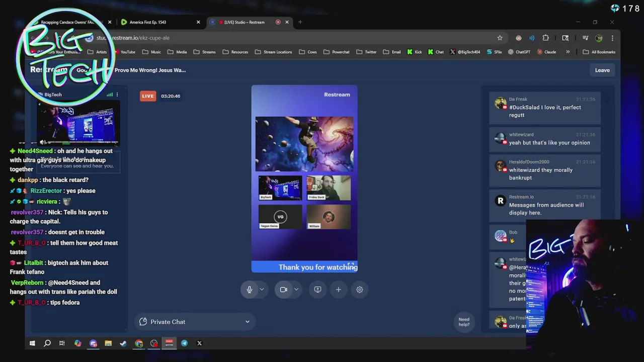
Task: Click the Need help? button
Action: pos(464,322)
